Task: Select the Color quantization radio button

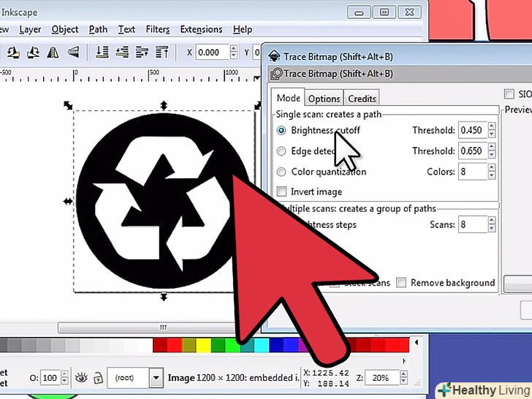Action: click(x=281, y=172)
